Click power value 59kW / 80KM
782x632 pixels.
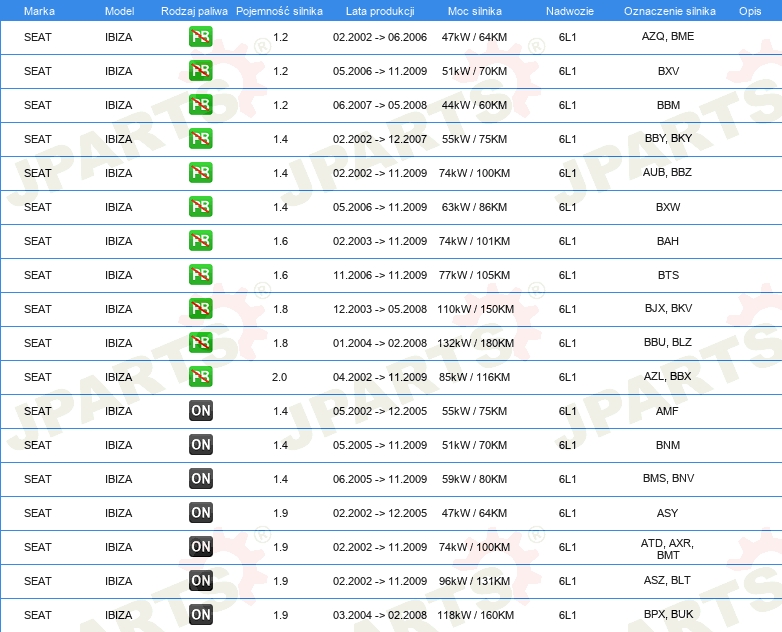point(474,479)
